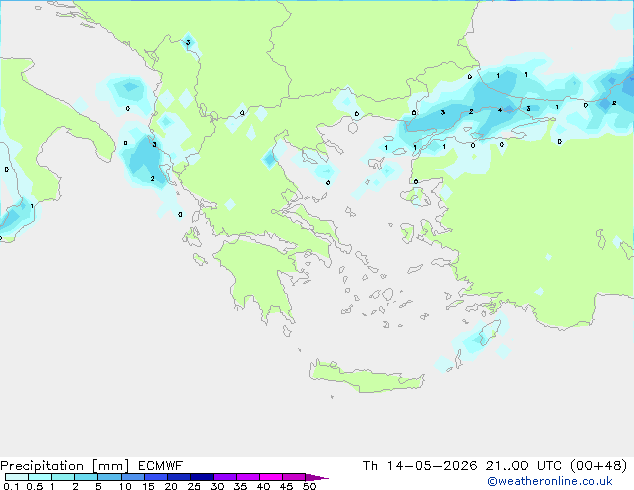Pick the palest swatch between 0.1 and 0.5
The width and height of the screenshot is (634, 490).
click(x=17, y=477)
